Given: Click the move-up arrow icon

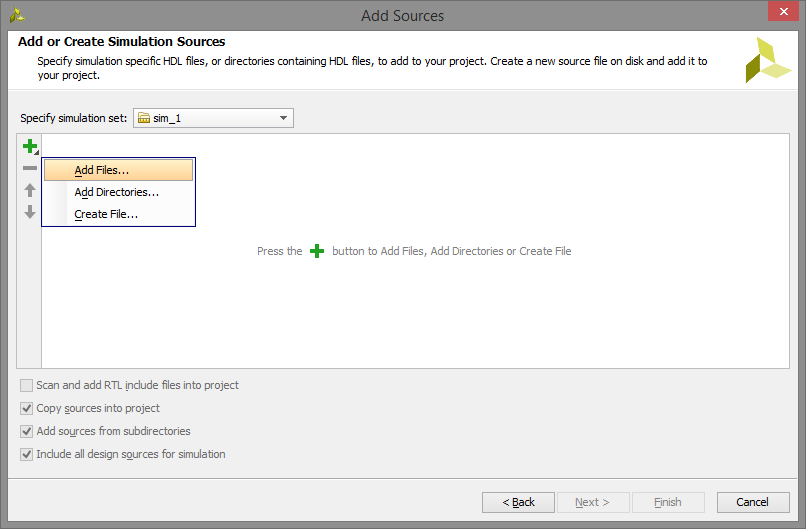Looking at the screenshot, I should click(30, 190).
